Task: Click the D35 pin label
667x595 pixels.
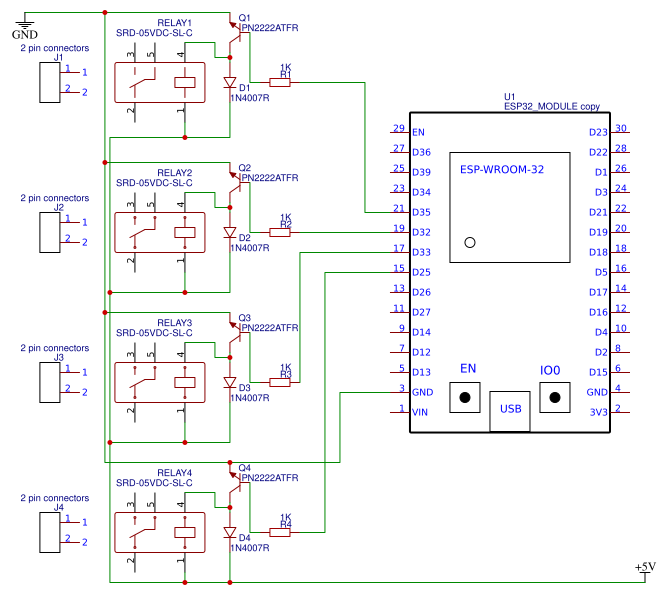Action: [421, 212]
